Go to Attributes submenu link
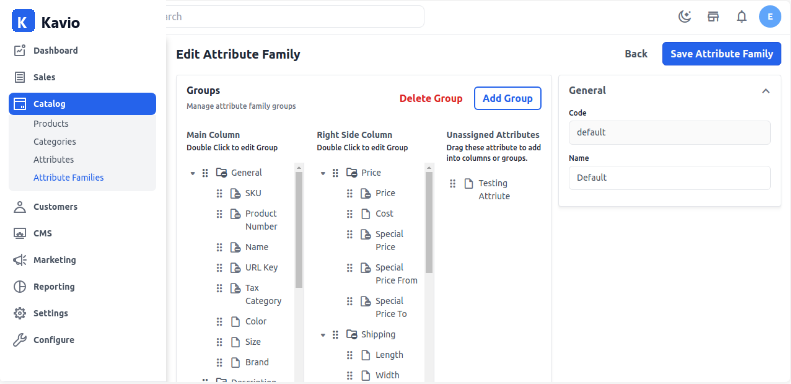 pyautogui.click(x=53, y=159)
